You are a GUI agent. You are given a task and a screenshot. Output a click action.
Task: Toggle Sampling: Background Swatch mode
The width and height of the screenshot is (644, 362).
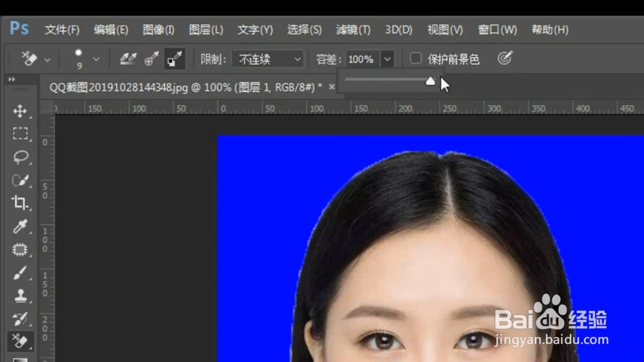click(174, 58)
